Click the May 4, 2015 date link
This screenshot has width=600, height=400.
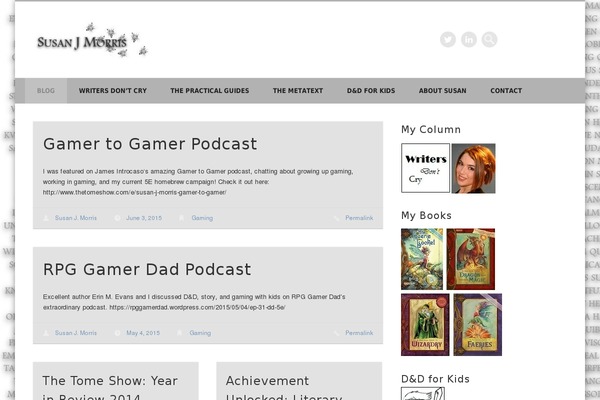(x=143, y=333)
